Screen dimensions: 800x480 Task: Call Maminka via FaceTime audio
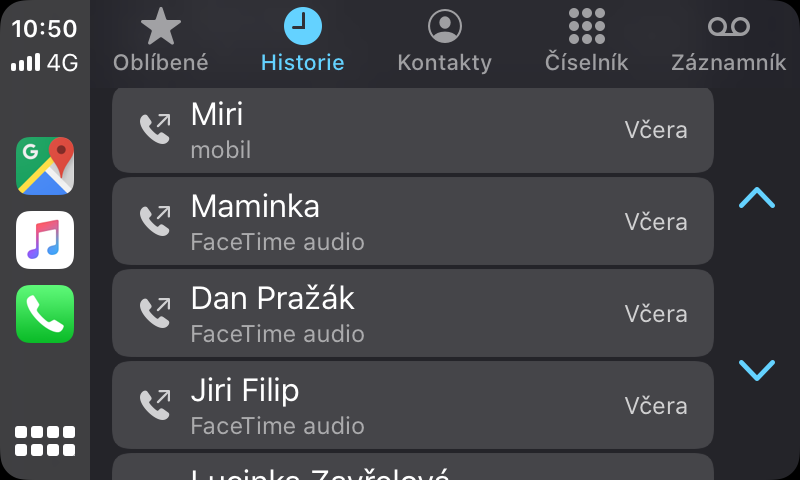pos(412,221)
